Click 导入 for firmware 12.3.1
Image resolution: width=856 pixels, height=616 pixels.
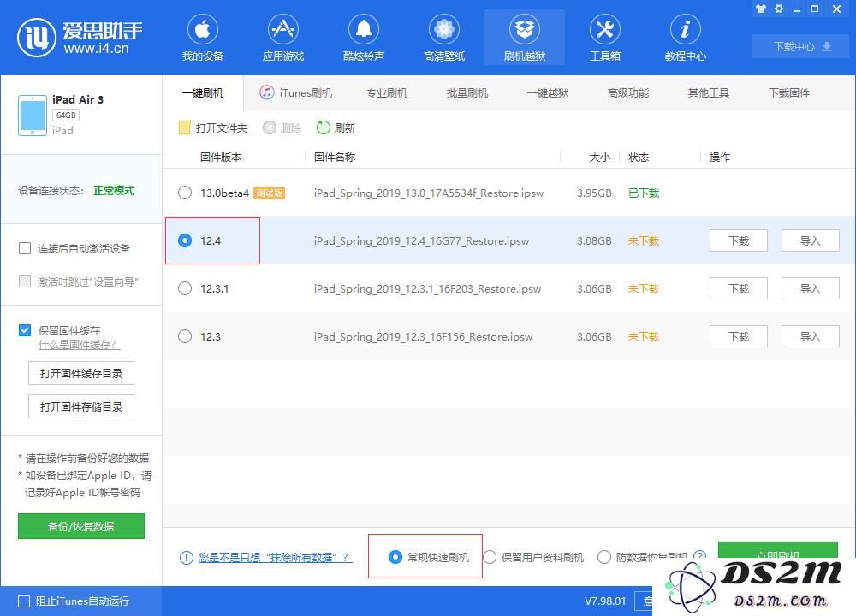[x=810, y=288]
